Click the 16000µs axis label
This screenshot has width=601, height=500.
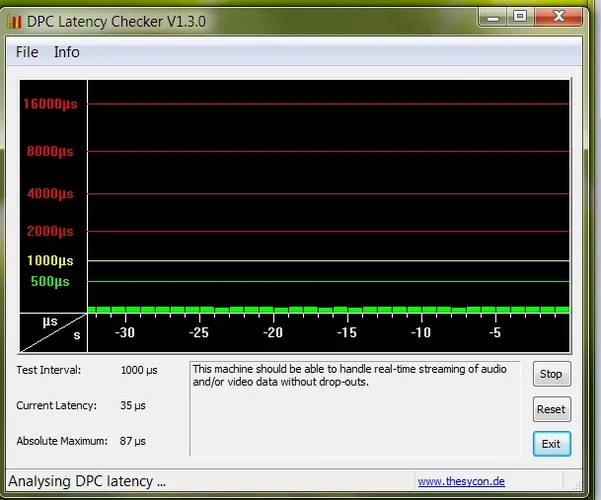(50, 104)
